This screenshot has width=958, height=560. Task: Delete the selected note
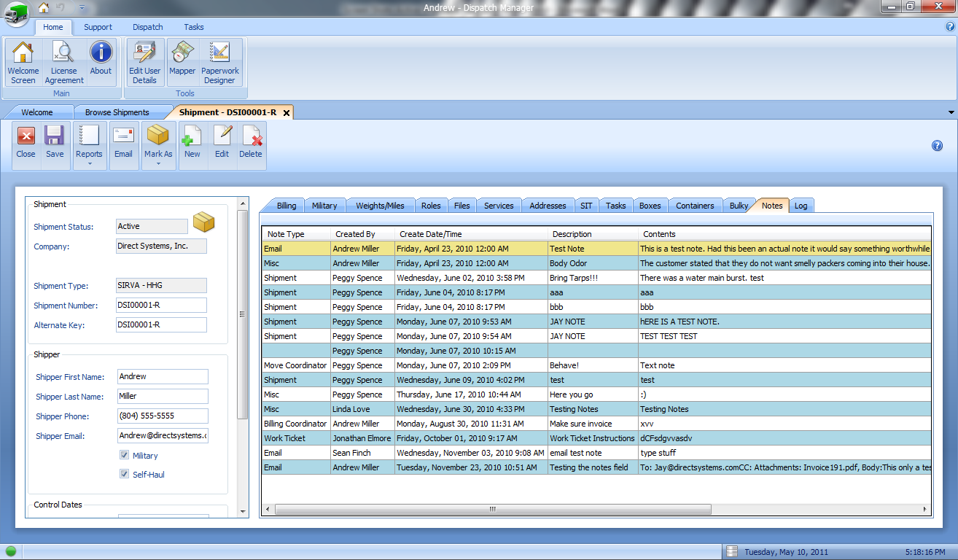coord(251,143)
